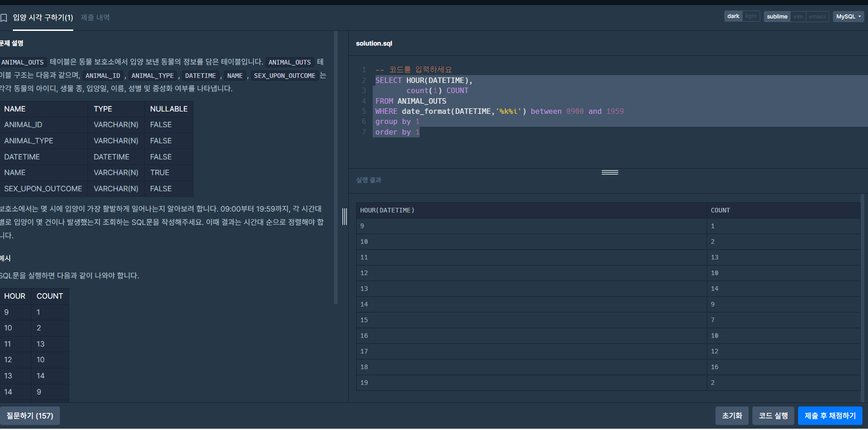Viewport: 868px width, 430px height.
Task: Click the SELECT HOUR(DATETIME) code line
Action: [424, 80]
